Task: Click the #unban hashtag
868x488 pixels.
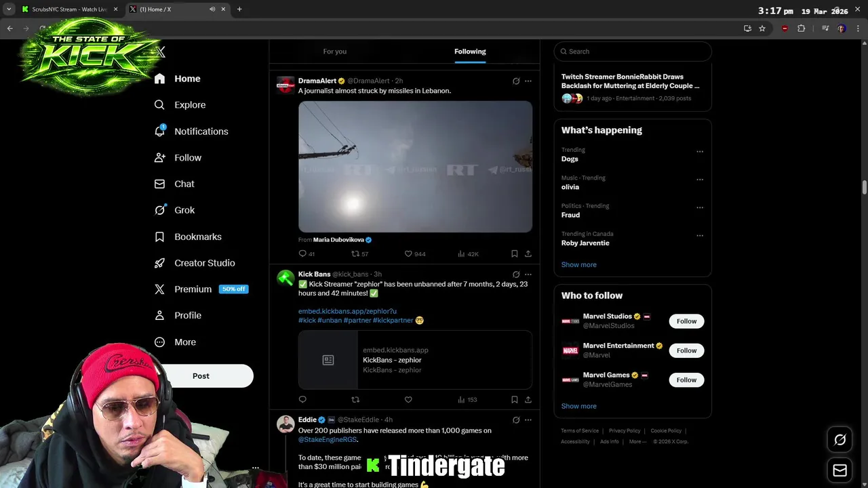Action: 330,320
